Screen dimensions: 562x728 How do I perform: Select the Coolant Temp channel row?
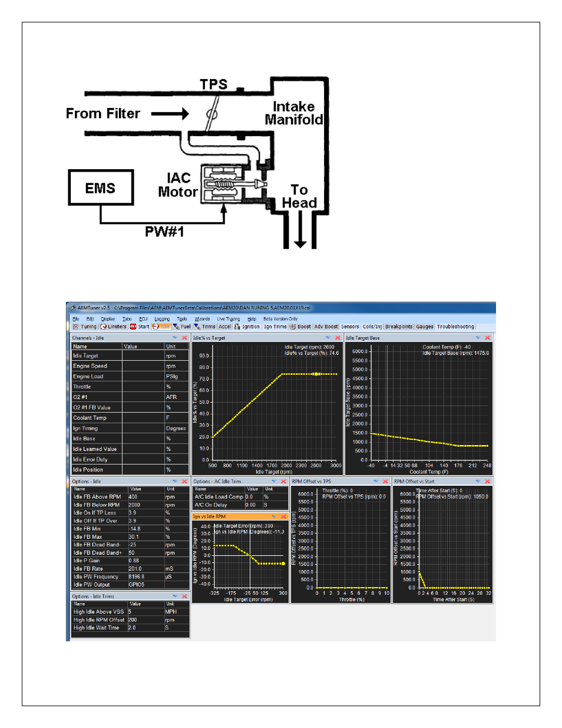pos(130,418)
